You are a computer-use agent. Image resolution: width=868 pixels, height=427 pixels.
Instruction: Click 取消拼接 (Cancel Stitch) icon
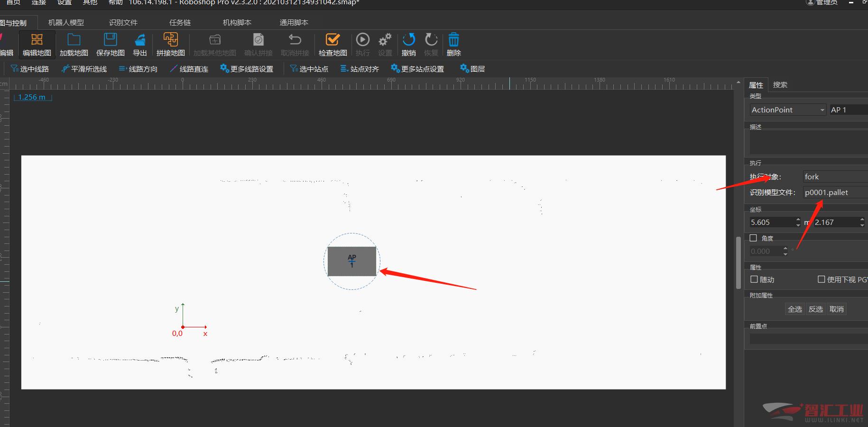pyautogui.click(x=295, y=39)
